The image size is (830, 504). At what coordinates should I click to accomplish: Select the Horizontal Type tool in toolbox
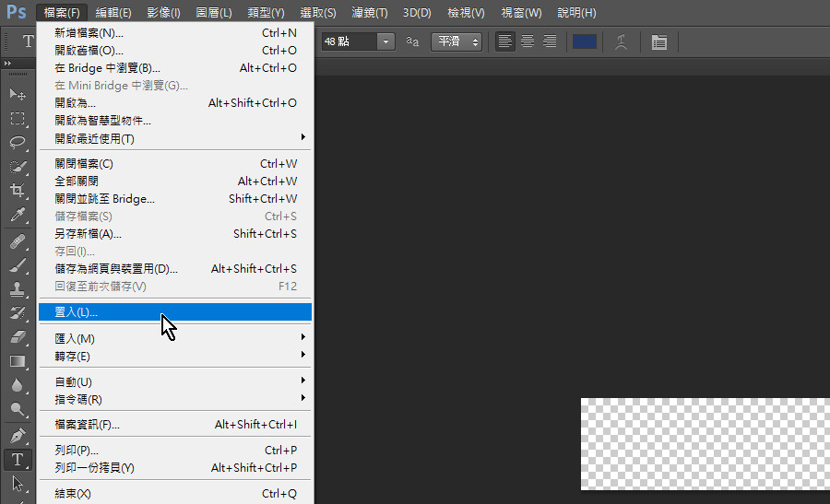coord(18,460)
